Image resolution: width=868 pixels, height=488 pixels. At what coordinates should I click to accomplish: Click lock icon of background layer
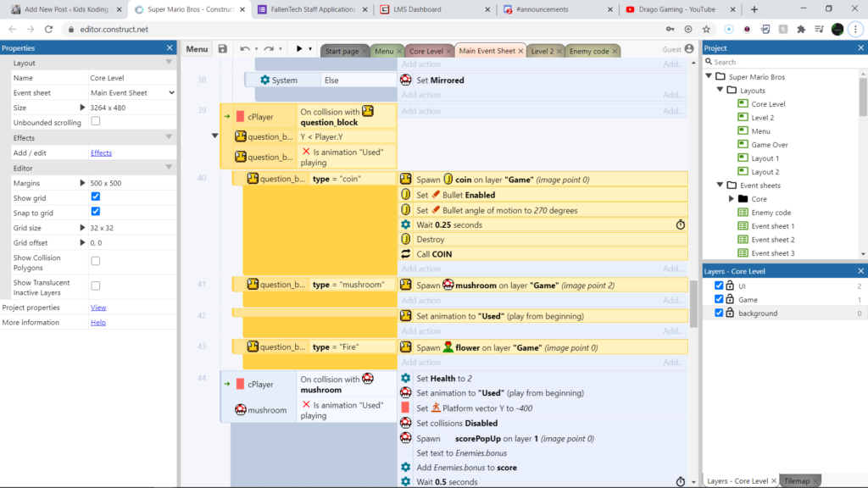pyautogui.click(x=730, y=313)
